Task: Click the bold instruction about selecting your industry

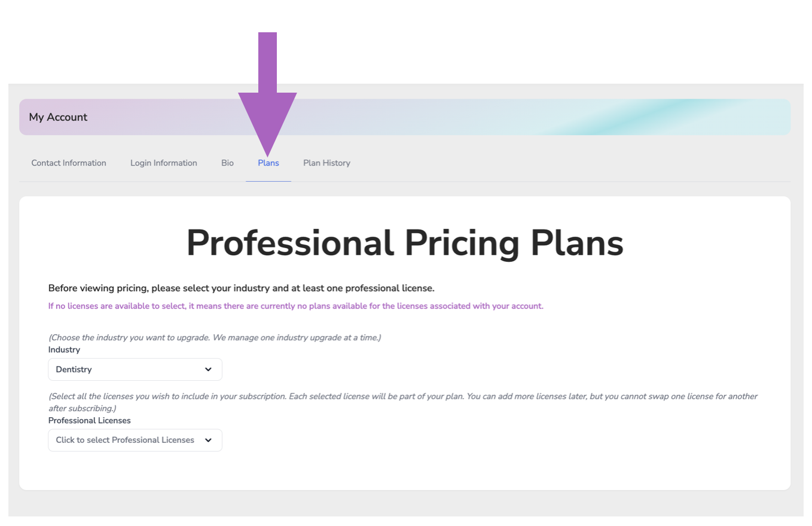Action: point(241,288)
